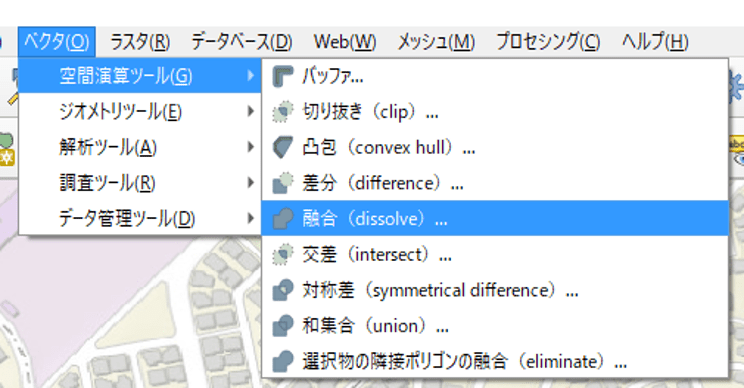Choose 対称差（symmetrical difference）... entry
This screenshot has height=388, width=744.
coord(495,290)
